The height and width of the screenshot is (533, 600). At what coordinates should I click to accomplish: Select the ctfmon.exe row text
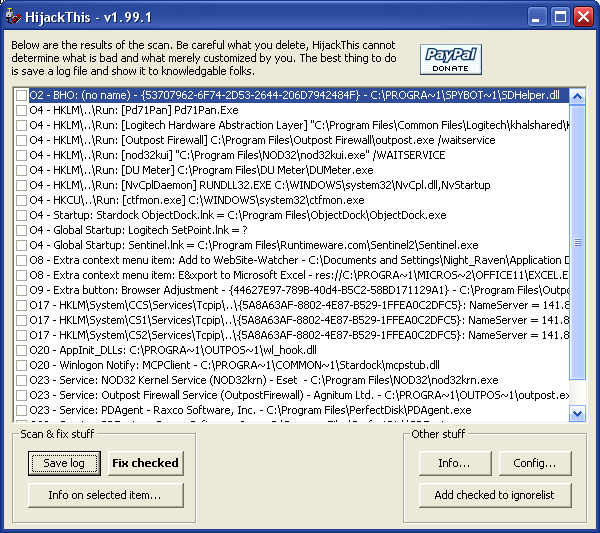click(x=197, y=200)
